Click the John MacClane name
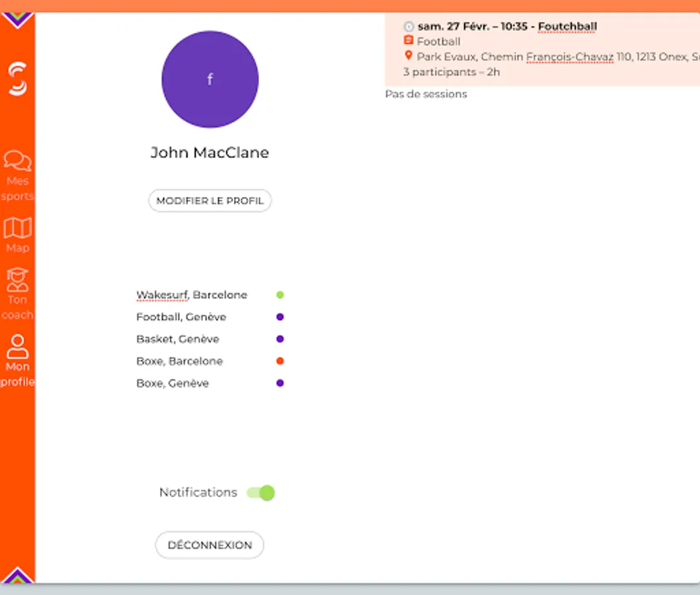The height and width of the screenshot is (595, 700). tap(210, 153)
